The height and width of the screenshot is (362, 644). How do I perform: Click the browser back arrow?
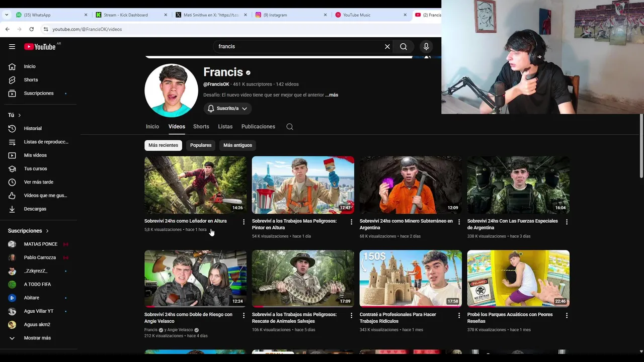pyautogui.click(x=7, y=29)
